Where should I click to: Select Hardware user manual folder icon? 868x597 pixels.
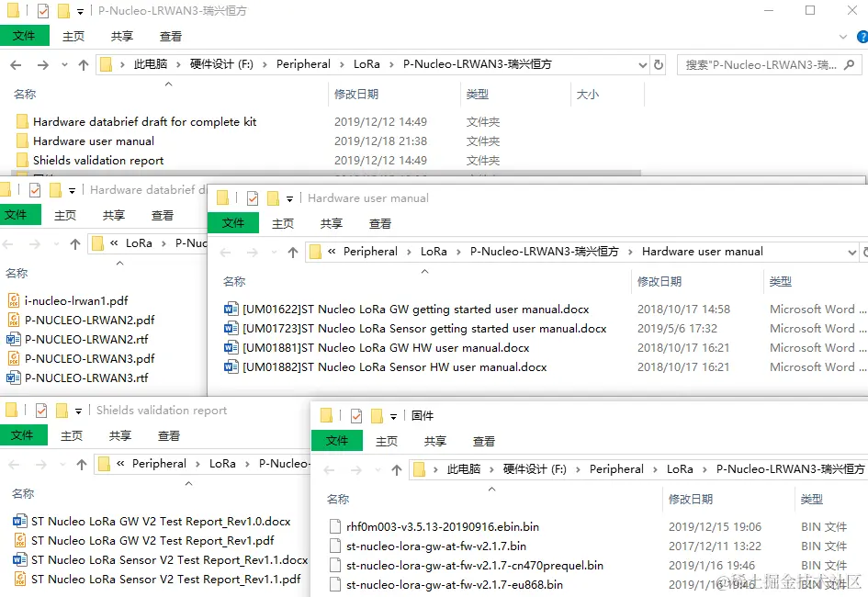[22, 141]
